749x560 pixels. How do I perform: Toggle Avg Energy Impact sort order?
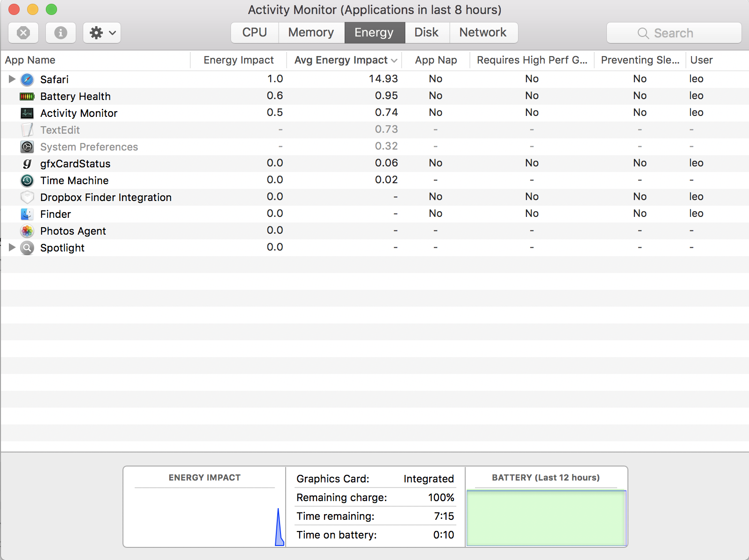[345, 60]
